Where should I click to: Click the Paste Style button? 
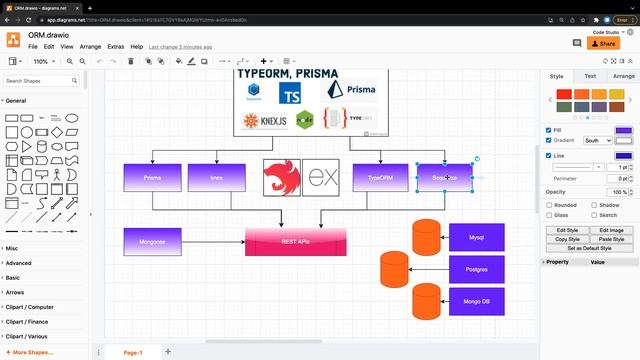pos(611,239)
